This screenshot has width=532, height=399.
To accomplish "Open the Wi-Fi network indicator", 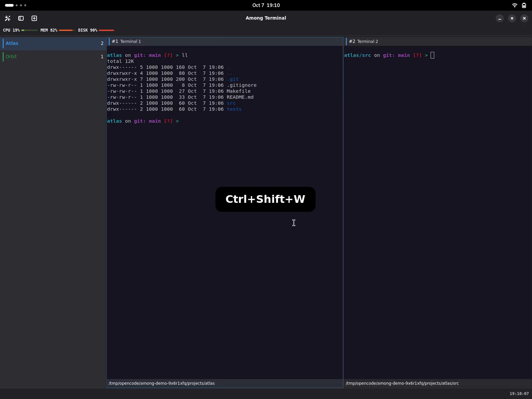I will click(x=515, y=5).
